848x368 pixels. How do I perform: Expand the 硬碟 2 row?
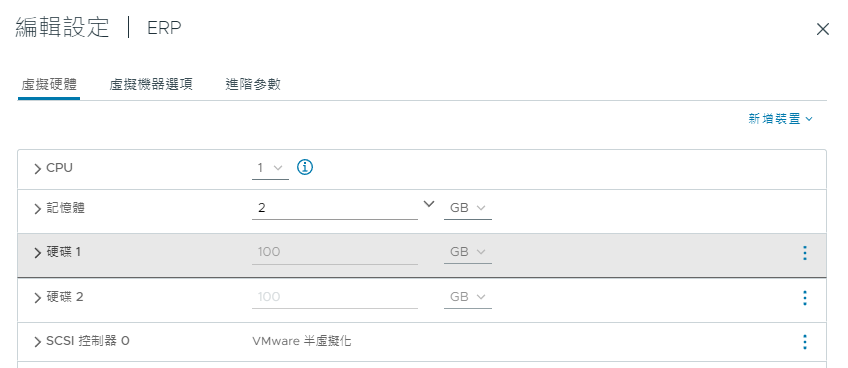tap(37, 298)
